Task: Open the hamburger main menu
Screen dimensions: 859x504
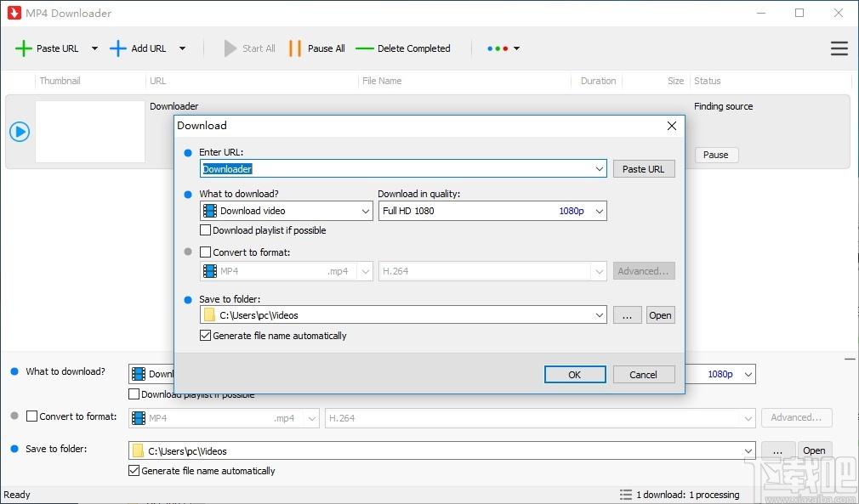Action: coord(839,48)
